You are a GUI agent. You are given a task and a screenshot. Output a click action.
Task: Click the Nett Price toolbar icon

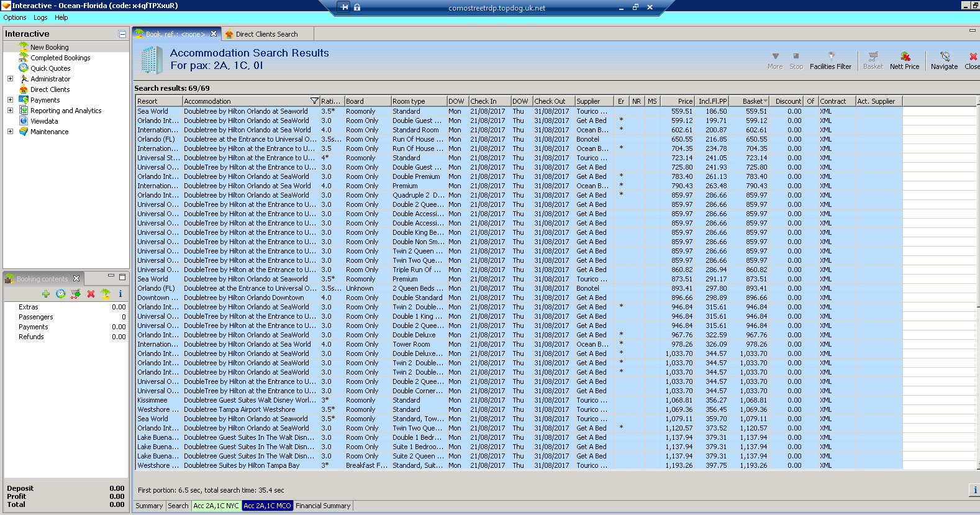pyautogui.click(x=905, y=56)
